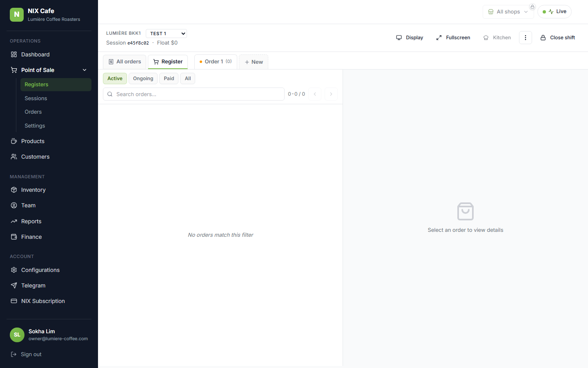Open the Dashboard grid icon
The image size is (588, 368).
[14, 54]
